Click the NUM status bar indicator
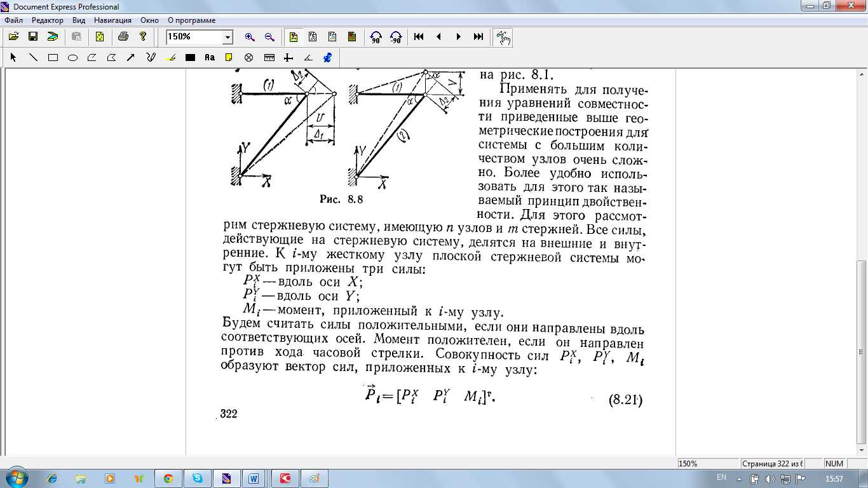Viewport: 868px width, 488px height. tap(834, 463)
